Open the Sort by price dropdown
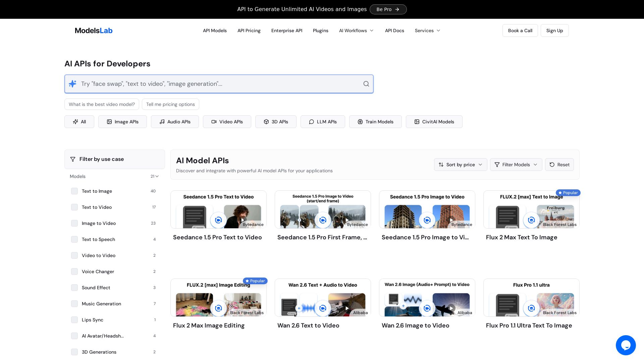Screen dimensions: 644x362 (460, 165)
